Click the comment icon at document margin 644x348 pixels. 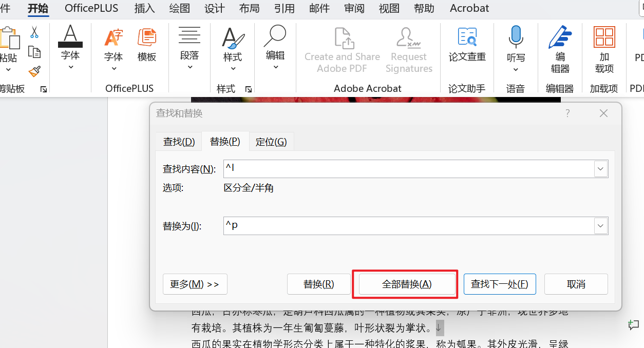point(634,324)
